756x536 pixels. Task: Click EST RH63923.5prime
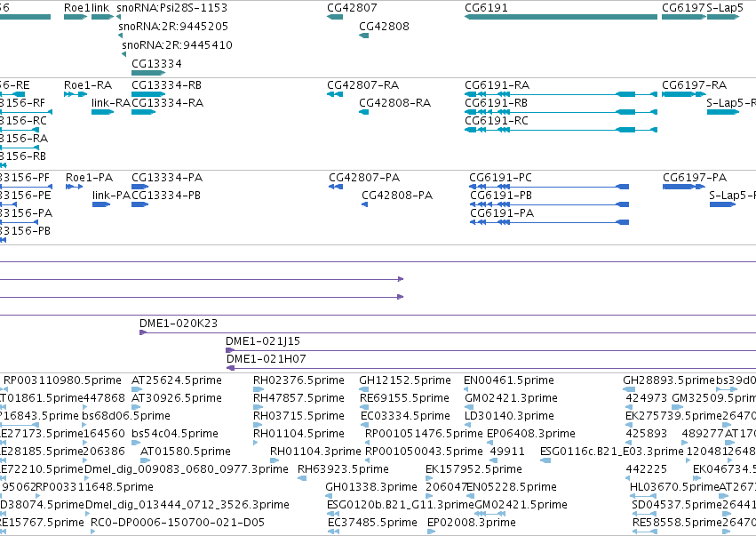click(x=343, y=469)
